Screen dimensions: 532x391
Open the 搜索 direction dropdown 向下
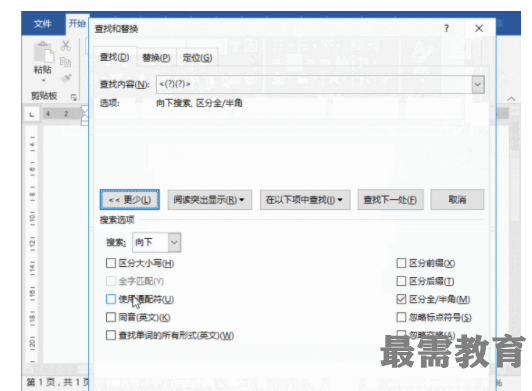click(174, 242)
